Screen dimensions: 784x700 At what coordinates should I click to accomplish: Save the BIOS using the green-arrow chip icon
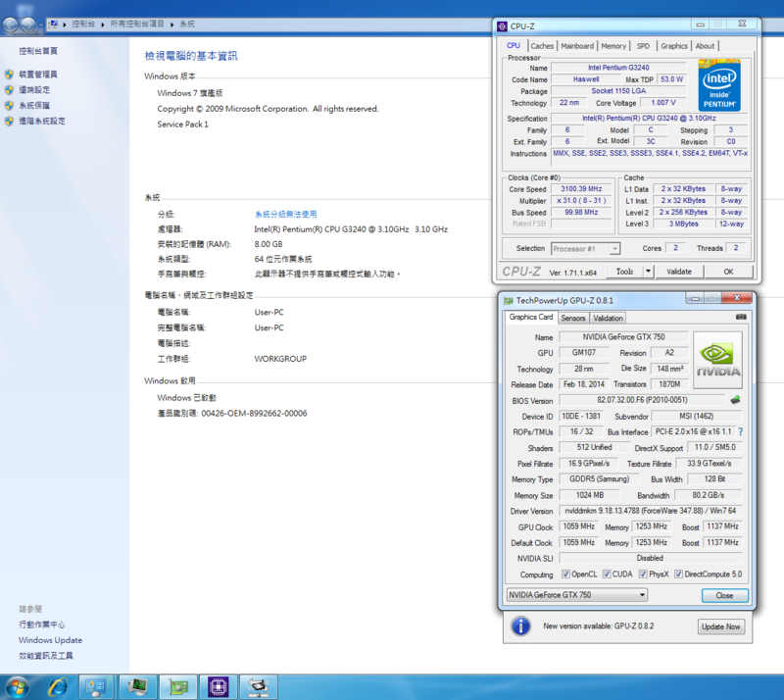click(x=735, y=400)
